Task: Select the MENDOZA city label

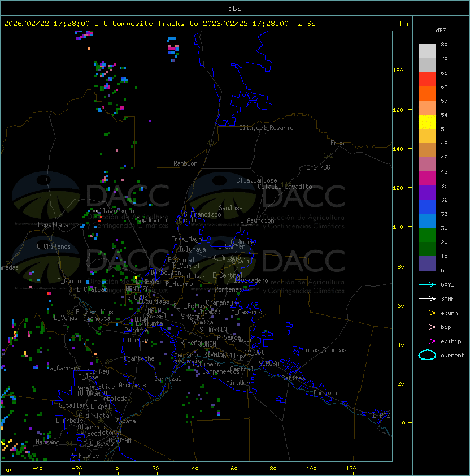Action: point(138,289)
